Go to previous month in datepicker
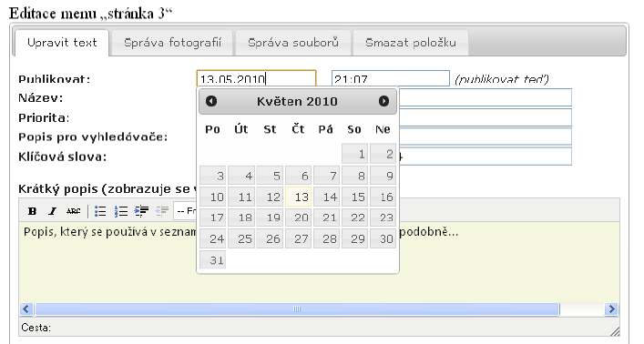The image size is (644, 344). tap(211, 101)
